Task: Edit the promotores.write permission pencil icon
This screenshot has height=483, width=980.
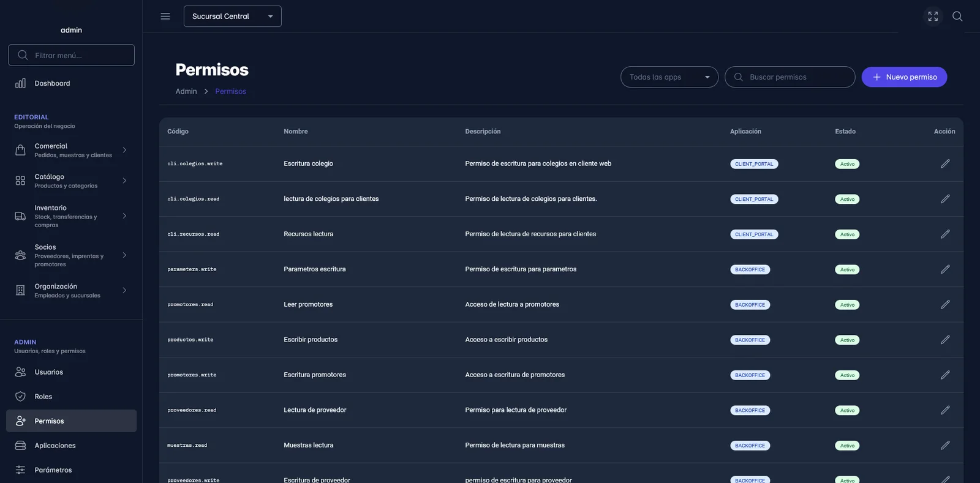Action: [x=945, y=375]
